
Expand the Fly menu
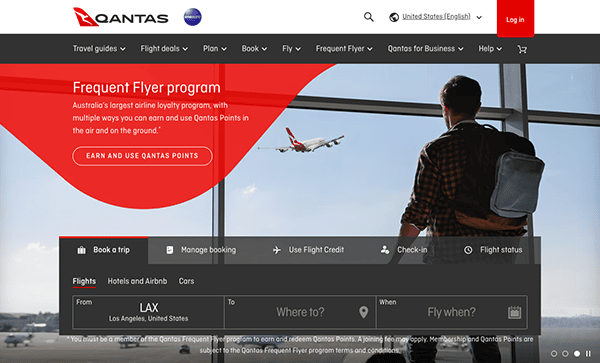(x=292, y=49)
